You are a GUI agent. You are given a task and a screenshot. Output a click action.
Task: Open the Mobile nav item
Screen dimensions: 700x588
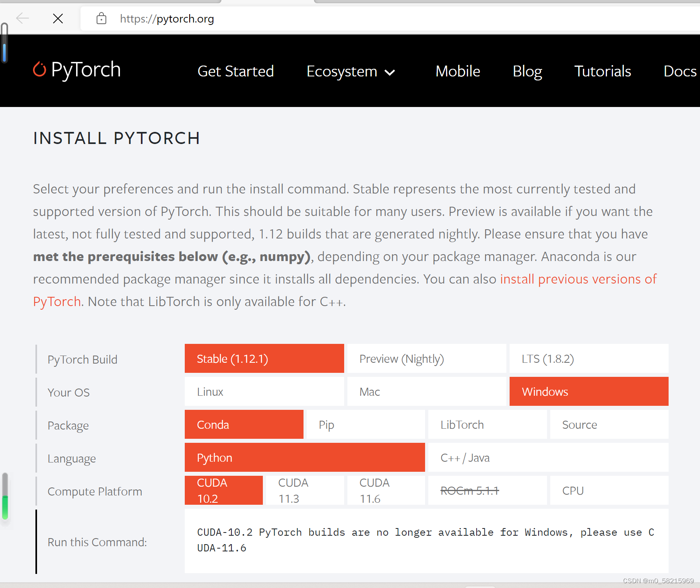pyautogui.click(x=458, y=71)
